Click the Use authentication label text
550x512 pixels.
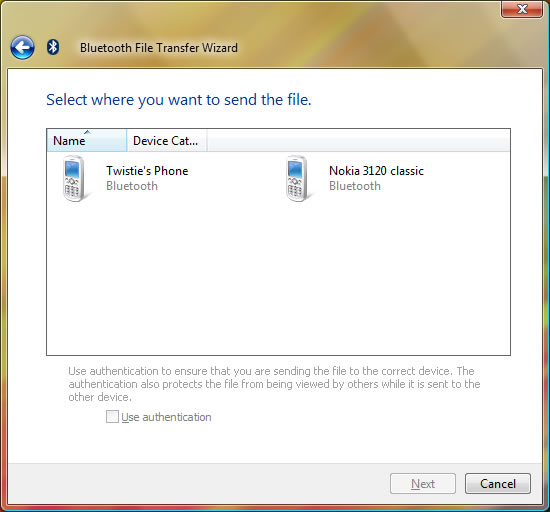click(x=166, y=417)
